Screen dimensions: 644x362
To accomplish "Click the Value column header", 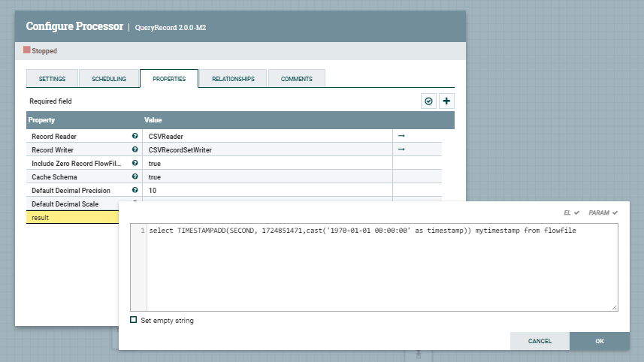I will [x=153, y=120].
